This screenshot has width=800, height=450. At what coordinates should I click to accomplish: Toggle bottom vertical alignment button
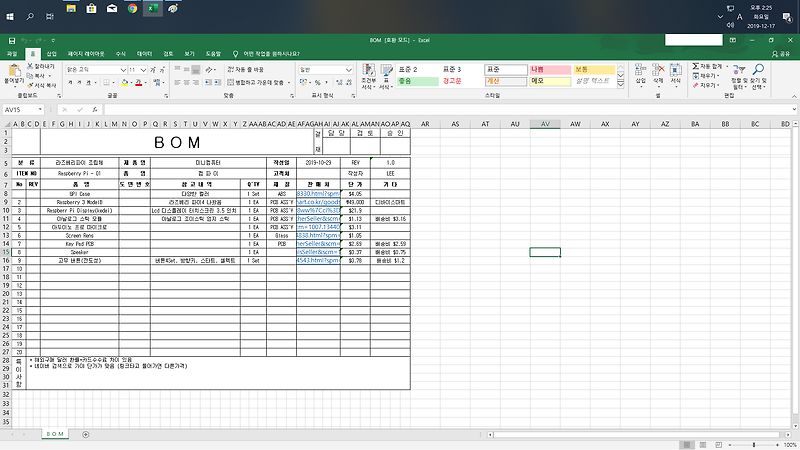[x=196, y=70]
